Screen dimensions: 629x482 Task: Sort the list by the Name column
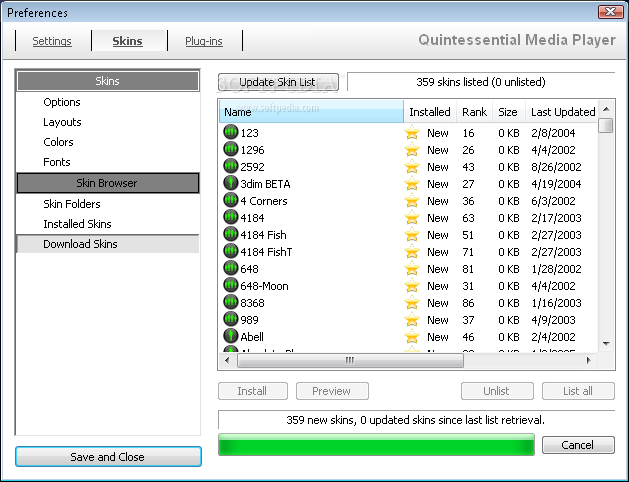click(311, 111)
